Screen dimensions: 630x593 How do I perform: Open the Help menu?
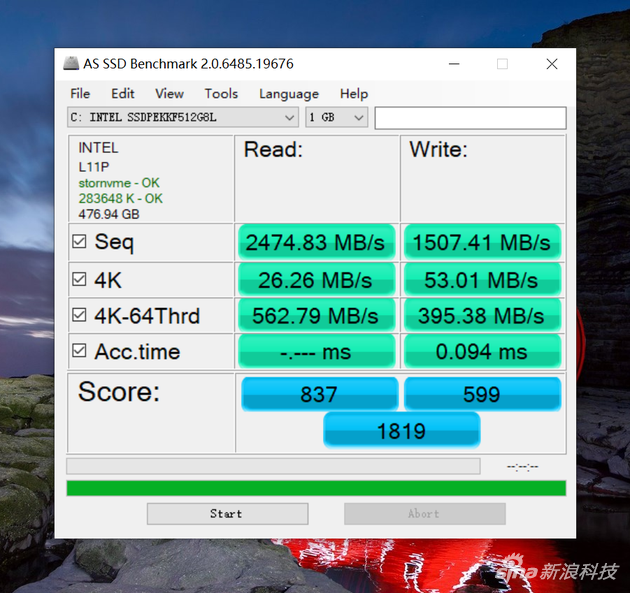point(354,94)
